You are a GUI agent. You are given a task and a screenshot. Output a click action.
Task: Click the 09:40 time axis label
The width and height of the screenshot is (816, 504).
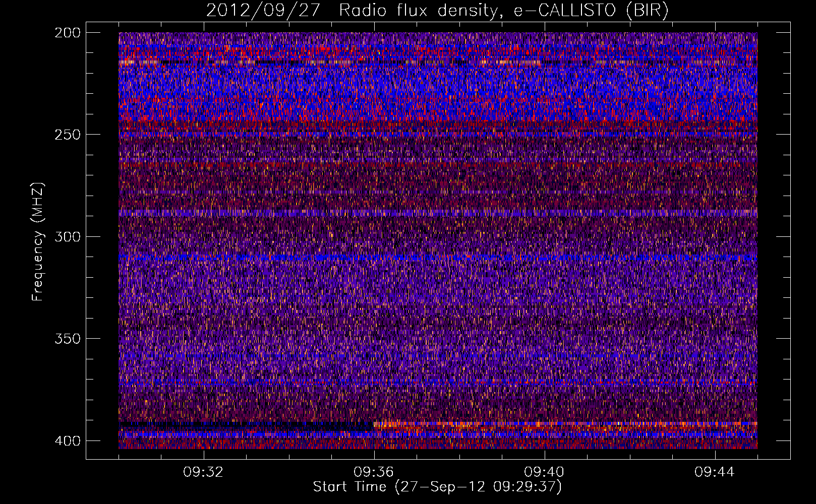545,472
